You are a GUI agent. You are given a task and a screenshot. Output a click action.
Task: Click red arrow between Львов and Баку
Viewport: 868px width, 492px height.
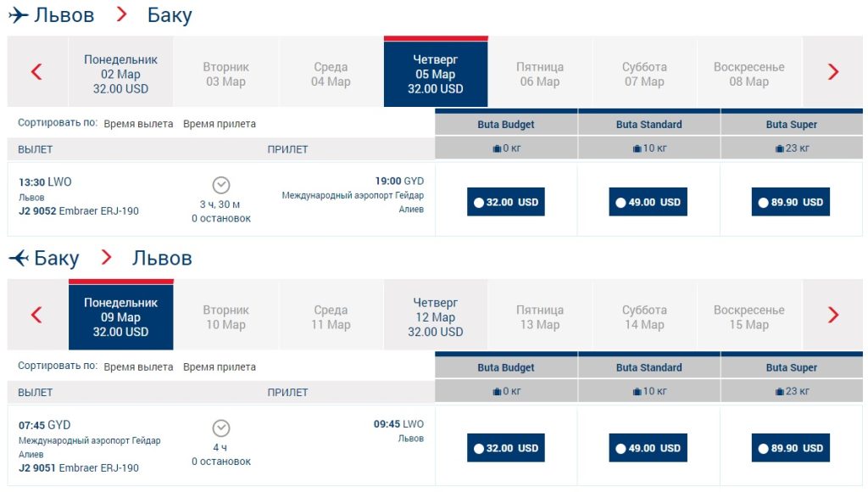click(x=121, y=15)
